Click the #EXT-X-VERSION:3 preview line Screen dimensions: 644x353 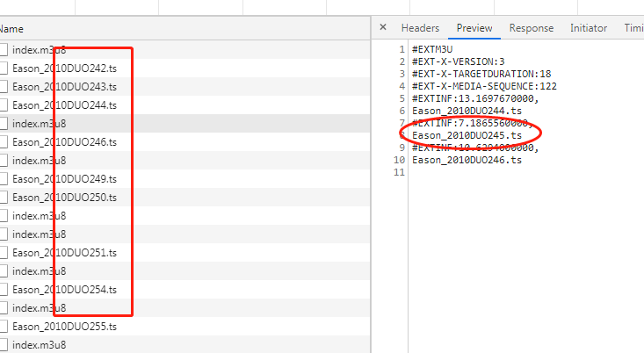point(458,61)
